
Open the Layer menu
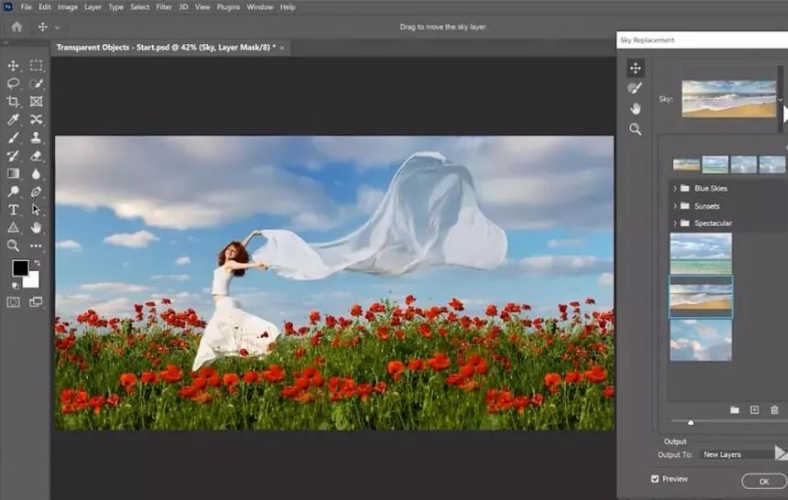tap(92, 7)
